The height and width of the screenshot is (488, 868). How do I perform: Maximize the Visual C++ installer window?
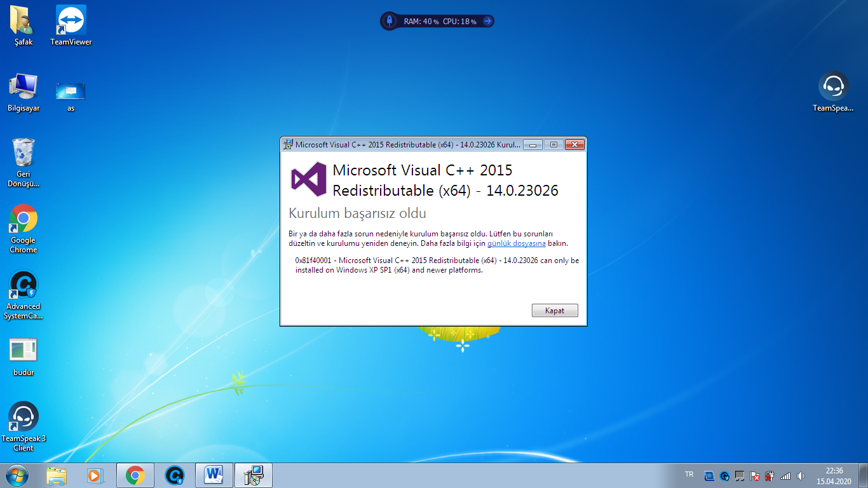tap(553, 144)
